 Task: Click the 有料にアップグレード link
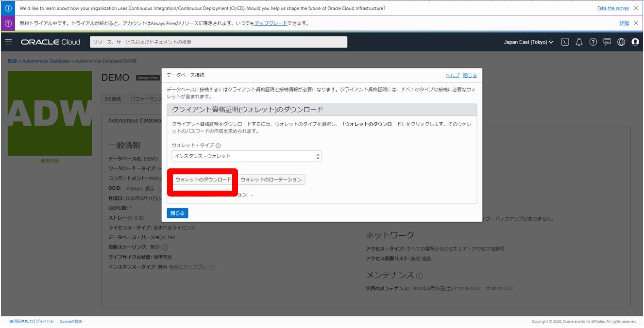pos(192,267)
